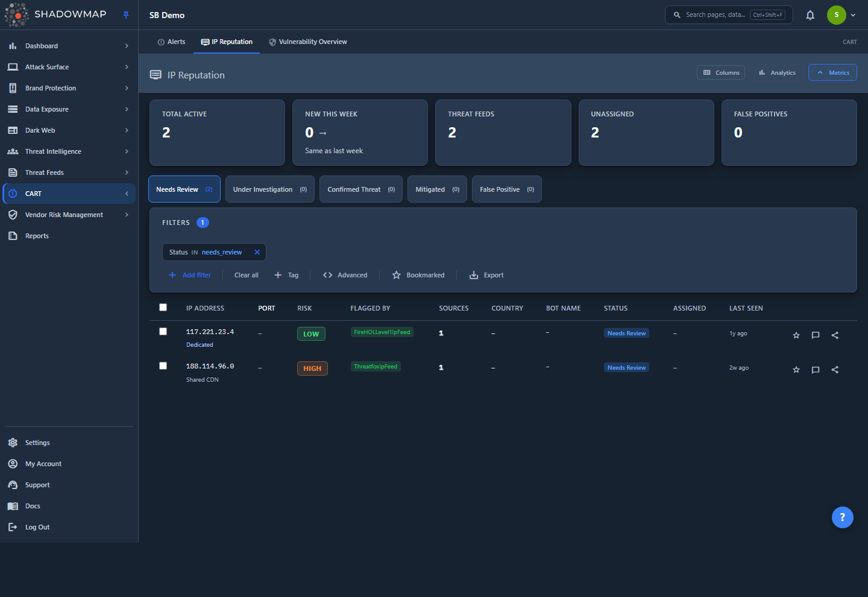Click the Dark Web icon
This screenshot has height=597, width=868.
pos(13,130)
